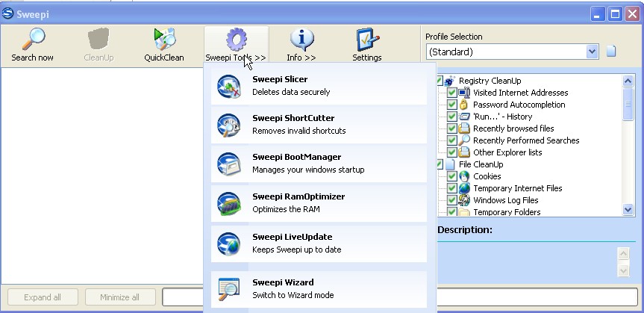Click the Sweepi RamOptimizer icon

pos(229,204)
